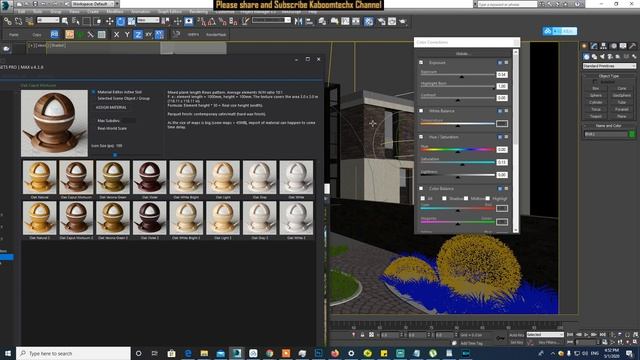Select the Shapes category icon
This screenshot has width=640, height=360.
tap(594, 57)
